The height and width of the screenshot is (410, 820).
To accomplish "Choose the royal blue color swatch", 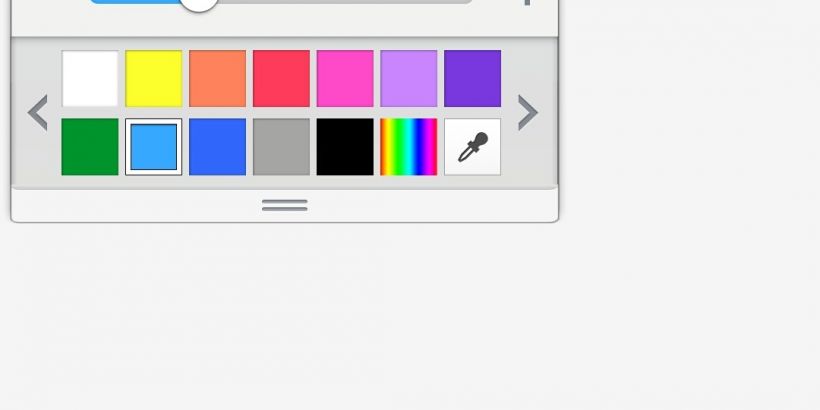I will (218, 147).
